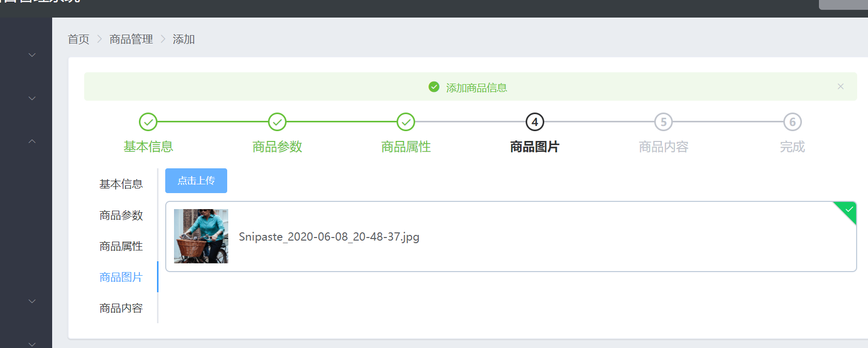Expand the topmost sidebar menu chevron
Image resolution: width=868 pixels, height=348 pixels.
tap(32, 54)
